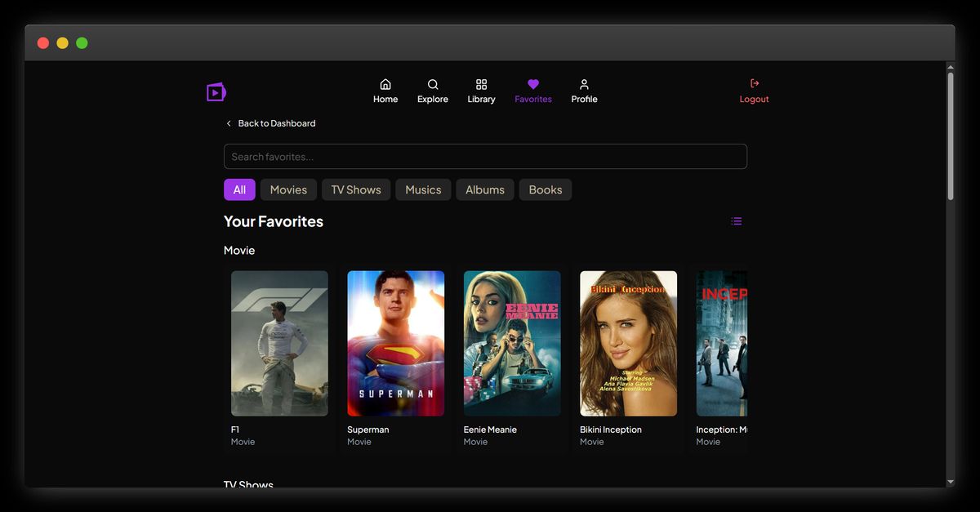This screenshot has width=980, height=512.
Task: Click the Search favorites input field
Action: [485, 157]
